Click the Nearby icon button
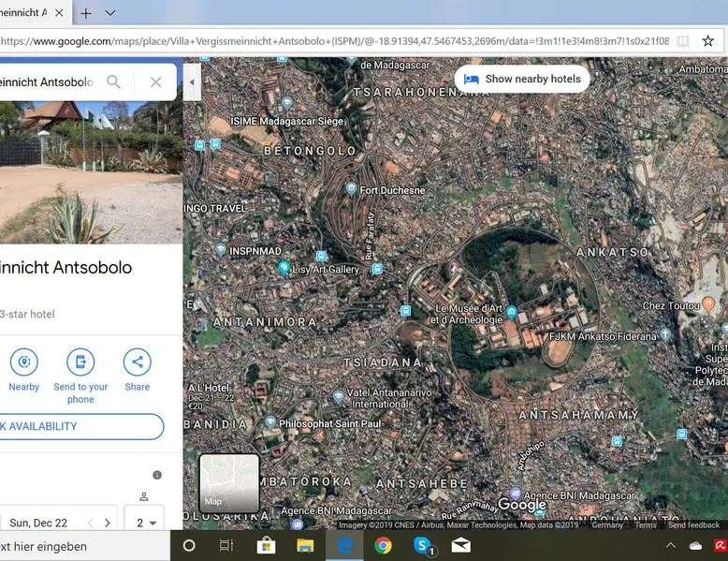 click(24, 362)
